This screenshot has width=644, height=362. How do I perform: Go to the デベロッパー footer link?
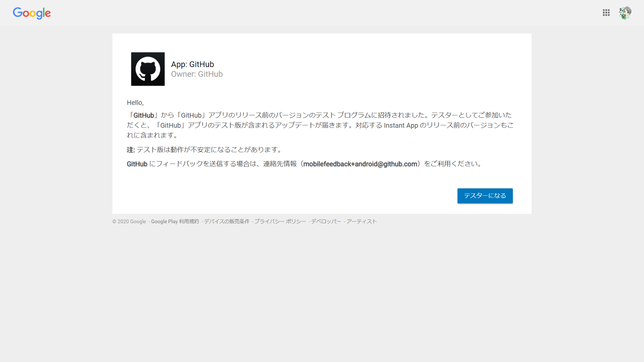(326, 222)
